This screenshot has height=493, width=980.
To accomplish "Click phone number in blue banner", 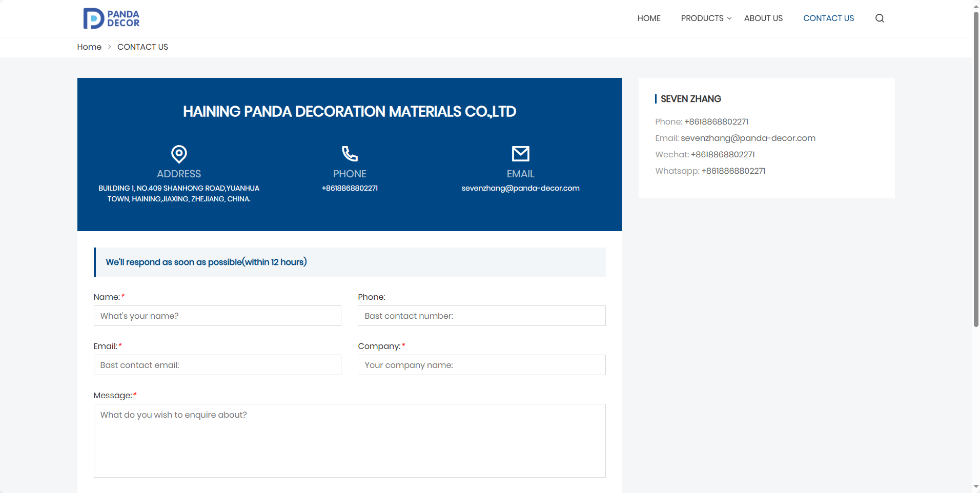I will [x=350, y=188].
